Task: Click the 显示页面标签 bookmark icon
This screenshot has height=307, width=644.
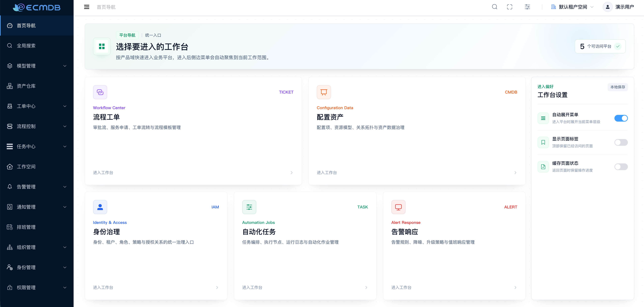Action: pos(543,143)
